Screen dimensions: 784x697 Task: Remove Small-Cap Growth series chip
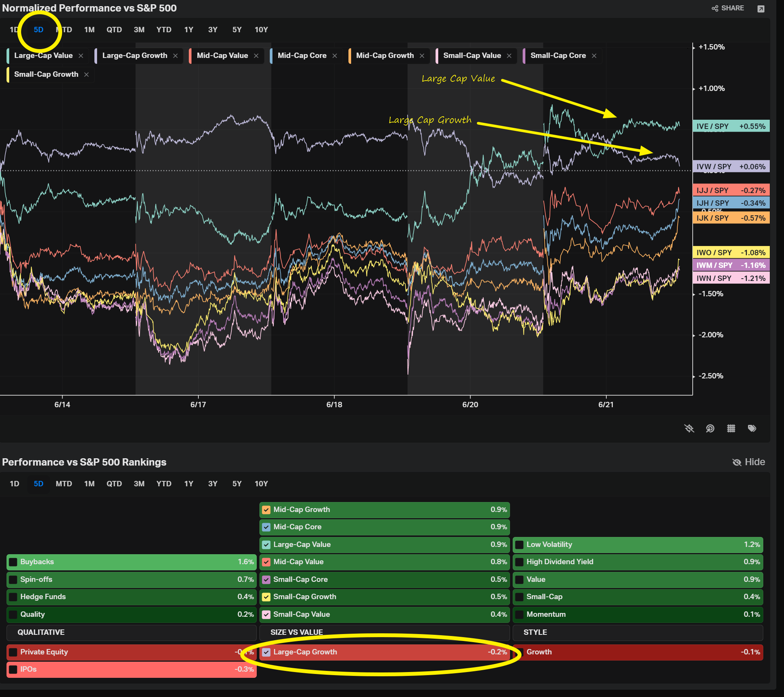point(86,74)
